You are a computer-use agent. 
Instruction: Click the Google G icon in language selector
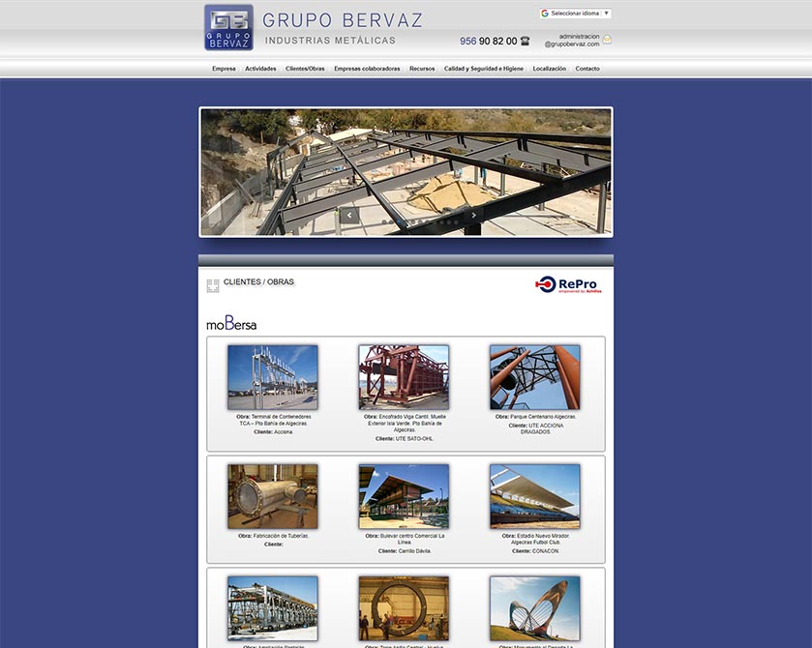[545, 14]
